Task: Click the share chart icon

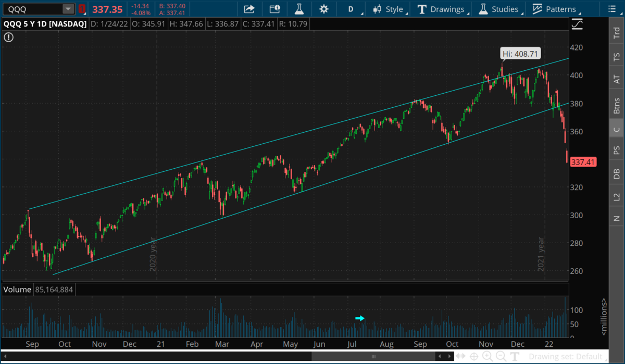Action: (x=249, y=9)
